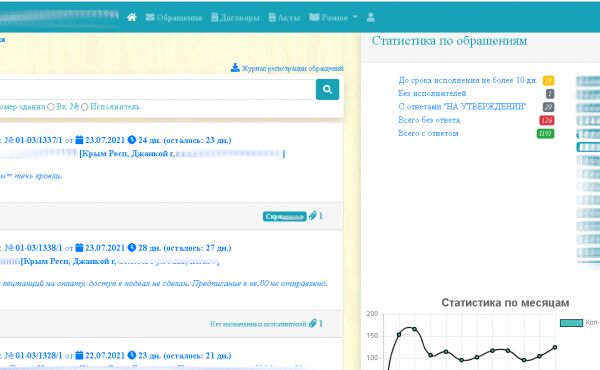Click the Статистика по месяцам chart title
Viewport: 600px width, 370px height.
tap(505, 303)
